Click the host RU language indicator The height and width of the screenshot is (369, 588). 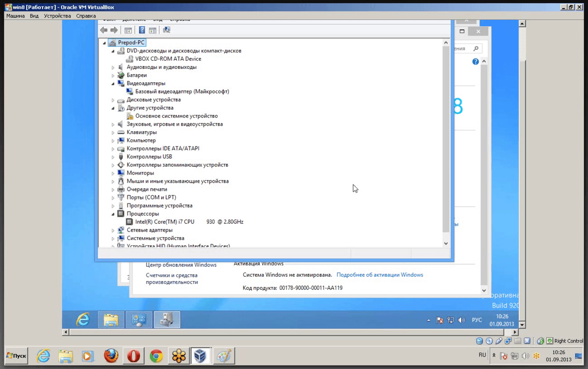coord(482,355)
